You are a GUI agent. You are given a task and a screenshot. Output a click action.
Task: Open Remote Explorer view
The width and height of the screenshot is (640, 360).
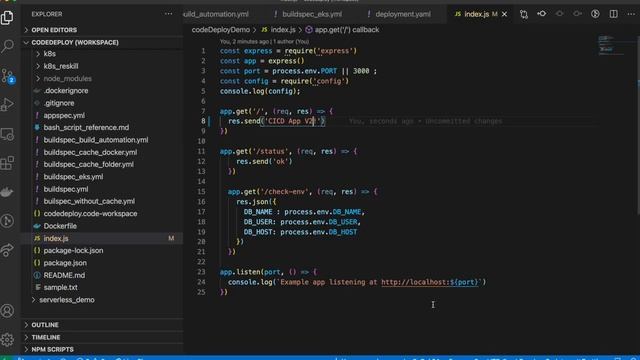(7, 134)
